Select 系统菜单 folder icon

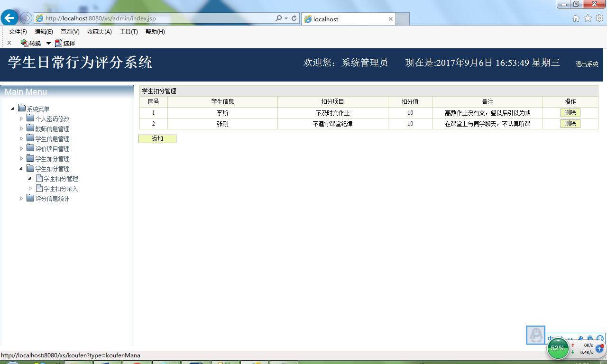(22, 108)
